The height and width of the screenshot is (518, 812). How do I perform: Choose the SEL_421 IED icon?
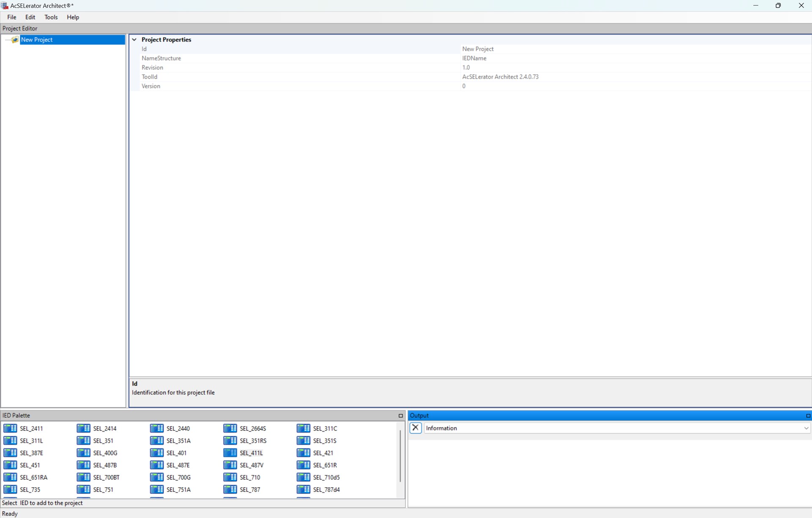[x=303, y=453]
